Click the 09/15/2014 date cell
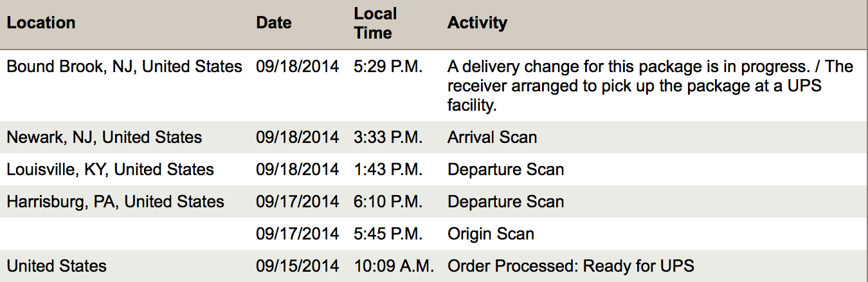868x282 pixels. [297, 266]
